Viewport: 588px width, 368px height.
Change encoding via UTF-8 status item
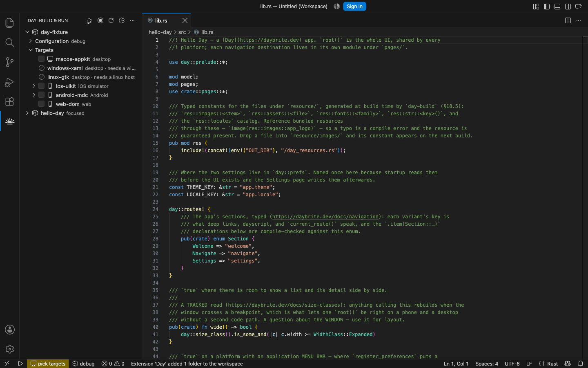pos(512,364)
